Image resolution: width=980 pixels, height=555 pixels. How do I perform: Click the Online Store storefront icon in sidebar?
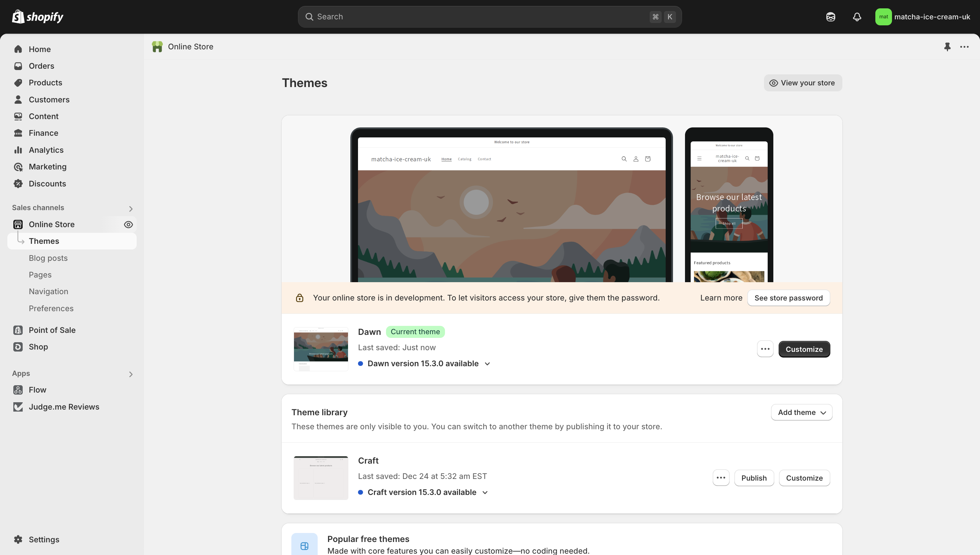(x=18, y=224)
